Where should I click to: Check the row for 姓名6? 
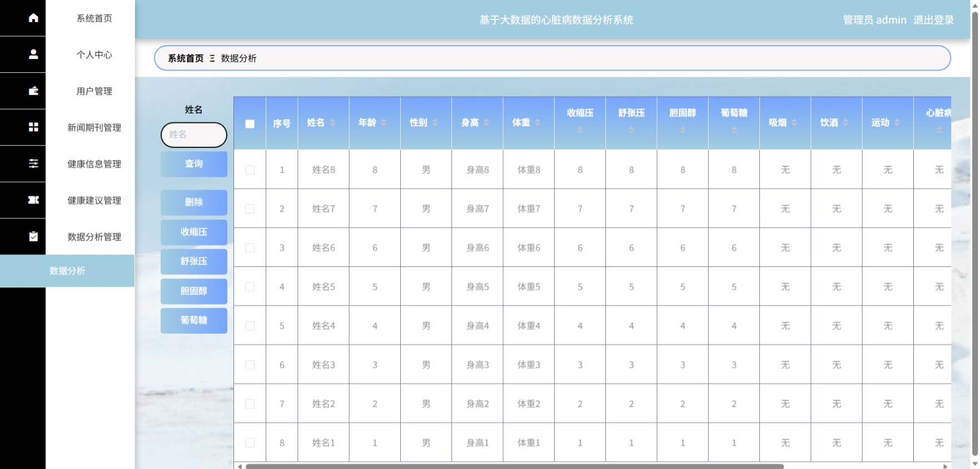pos(250,248)
